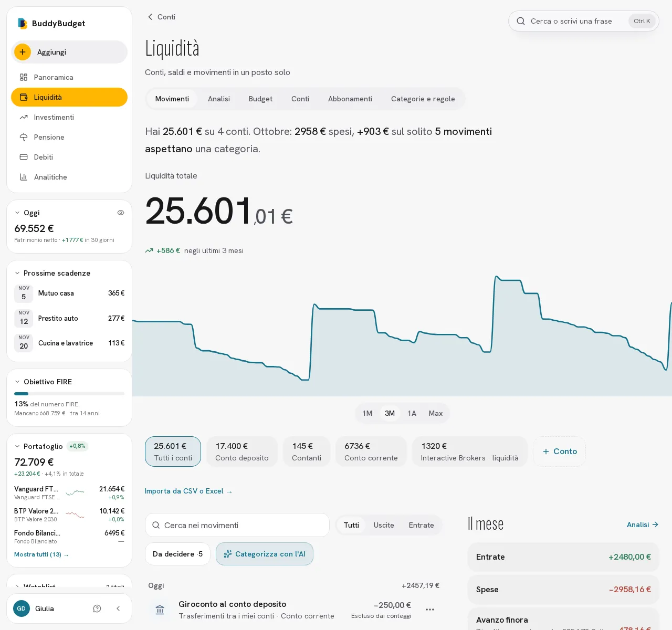Open the Abbonamenti tab
The height and width of the screenshot is (630, 672).
pos(350,99)
